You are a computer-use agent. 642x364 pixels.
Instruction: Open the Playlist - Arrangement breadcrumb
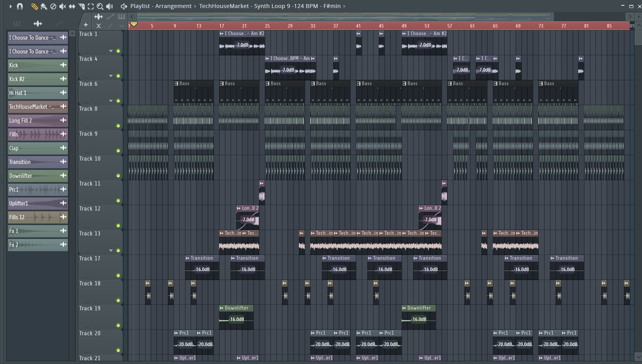161,6
